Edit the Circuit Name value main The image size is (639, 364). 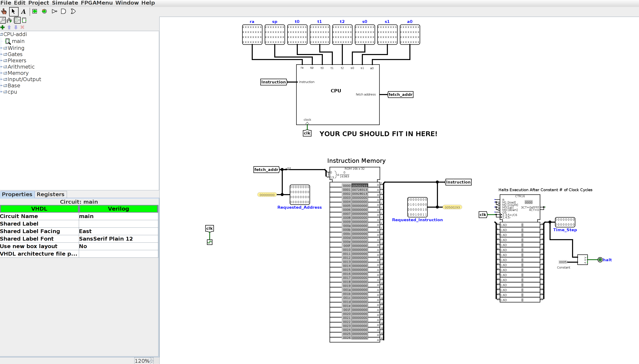(x=118, y=216)
